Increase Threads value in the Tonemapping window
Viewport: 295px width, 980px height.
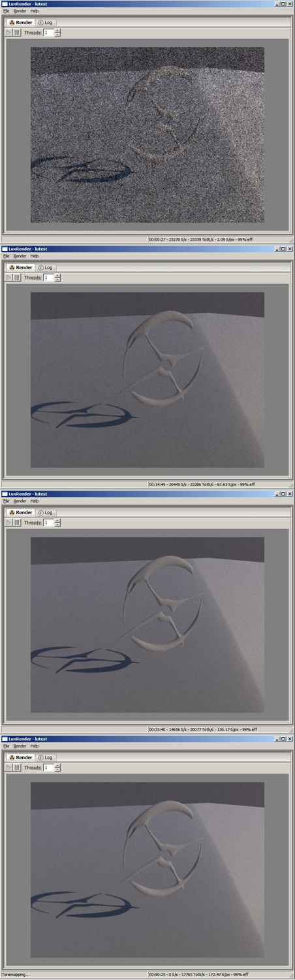point(57,766)
